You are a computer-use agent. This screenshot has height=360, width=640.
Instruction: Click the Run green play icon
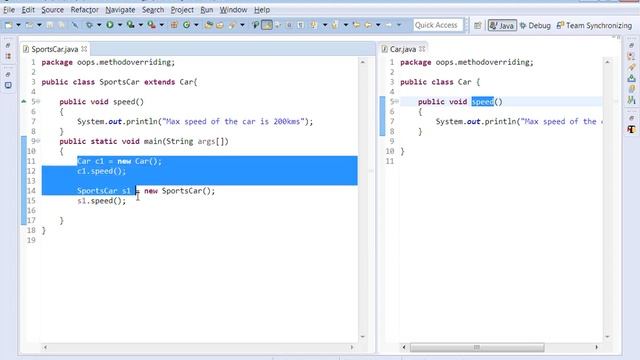(110, 25)
